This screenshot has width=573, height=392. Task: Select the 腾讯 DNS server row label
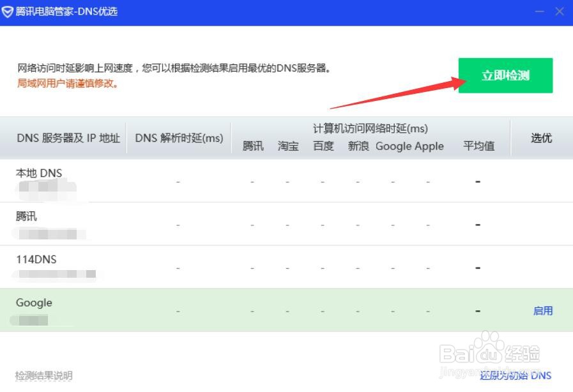[x=26, y=216]
